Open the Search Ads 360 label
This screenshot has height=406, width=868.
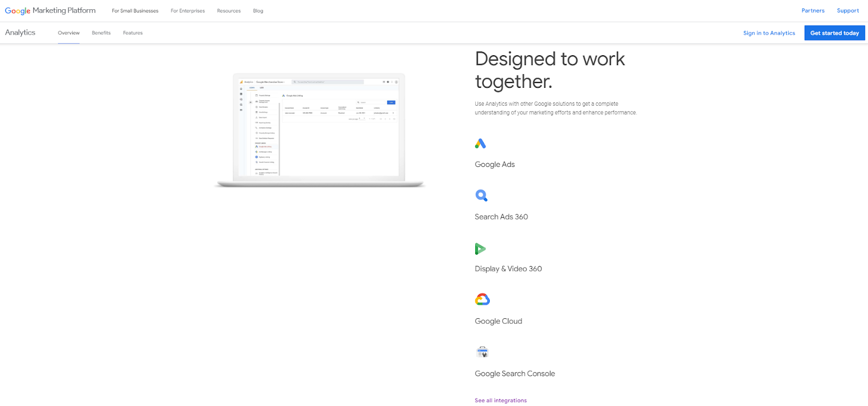[x=501, y=217]
